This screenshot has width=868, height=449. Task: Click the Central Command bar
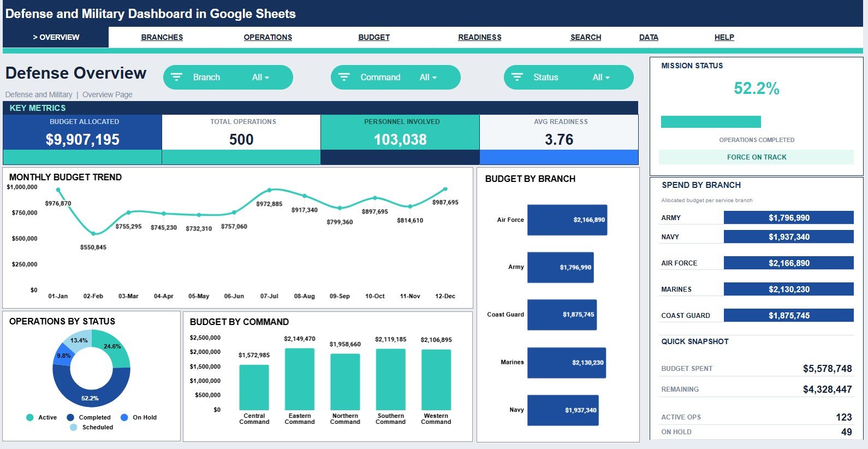pos(254,387)
